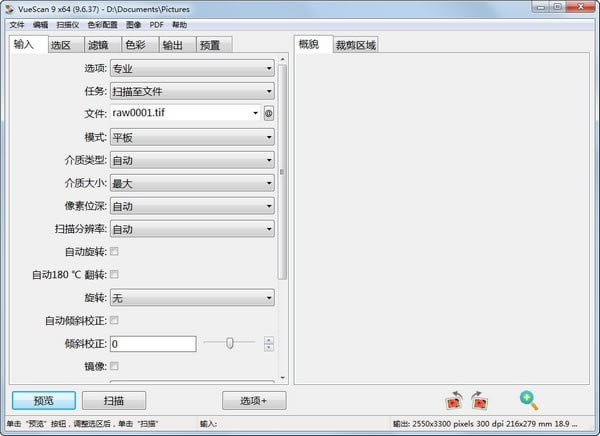Switch to the 裁剪区域 tab
Viewport: 600px width, 436px height.
coord(356,45)
